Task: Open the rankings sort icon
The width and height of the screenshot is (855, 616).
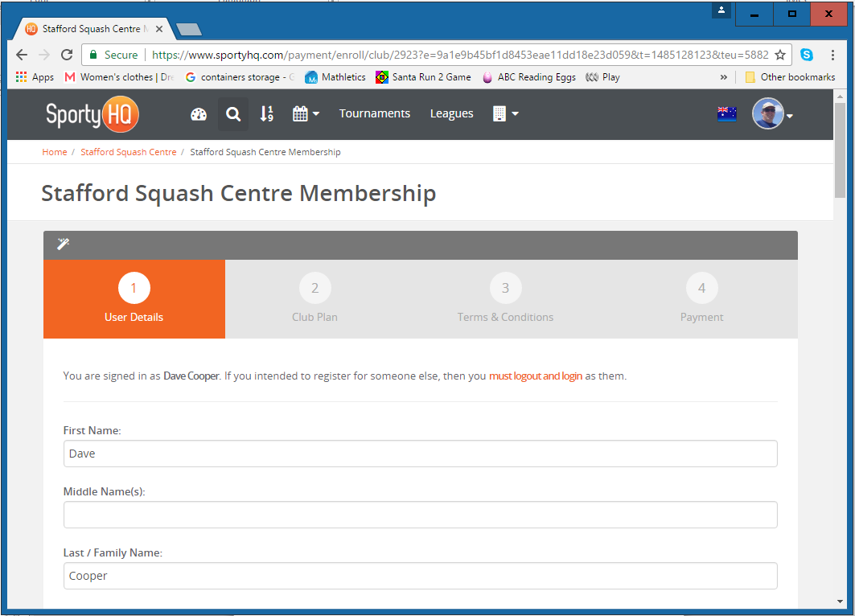Action: click(266, 113)
